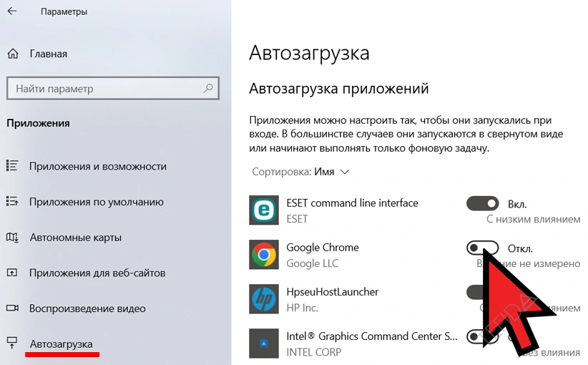Click the ESET publisher label
The height and width of the screenshot is (365, 588).
tap(297, 219)
